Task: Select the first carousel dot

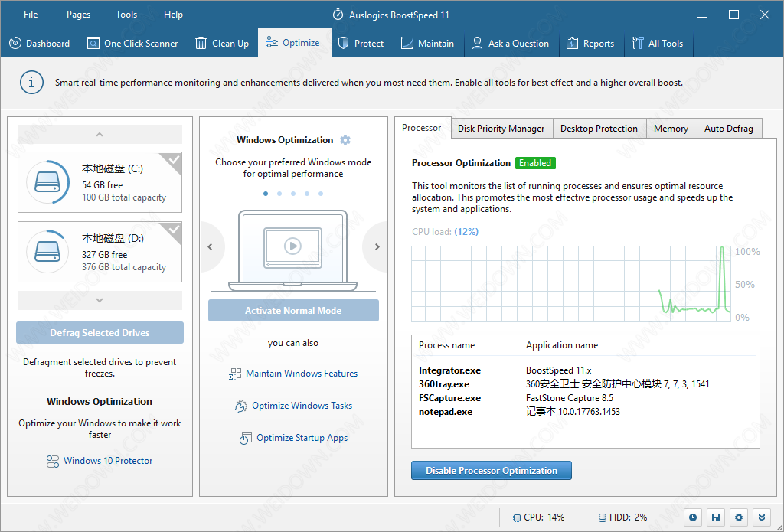Action: (x=266, y=194)
